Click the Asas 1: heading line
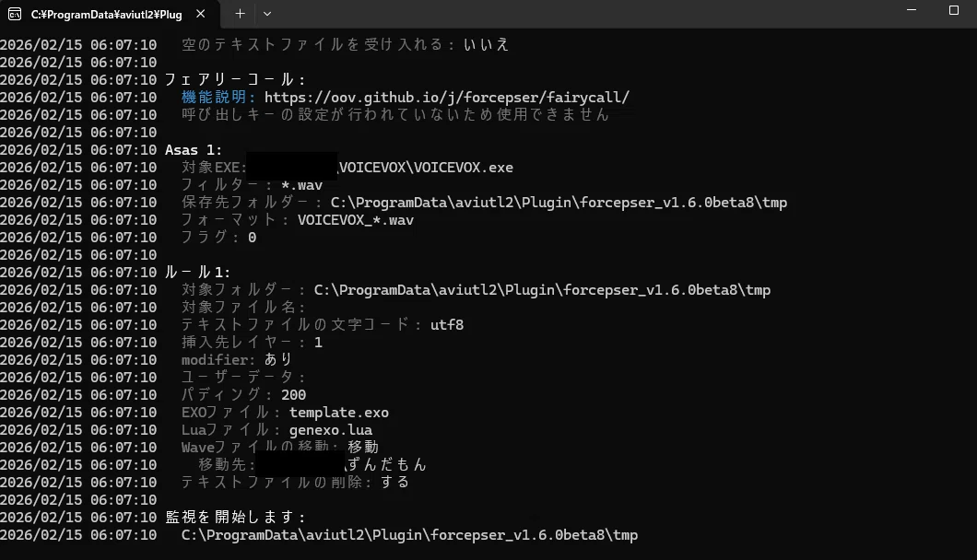977x560 pixels. tap(194, 150)
